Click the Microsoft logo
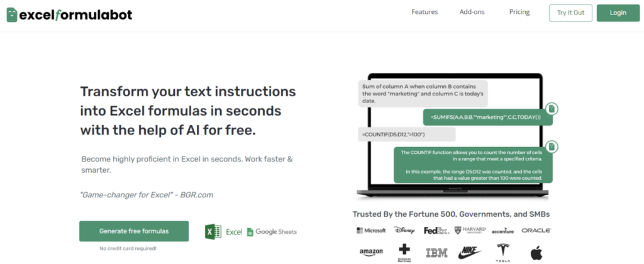Image resolution: width=644 pixels, height=264 pixels. click(x=371, y=230)
